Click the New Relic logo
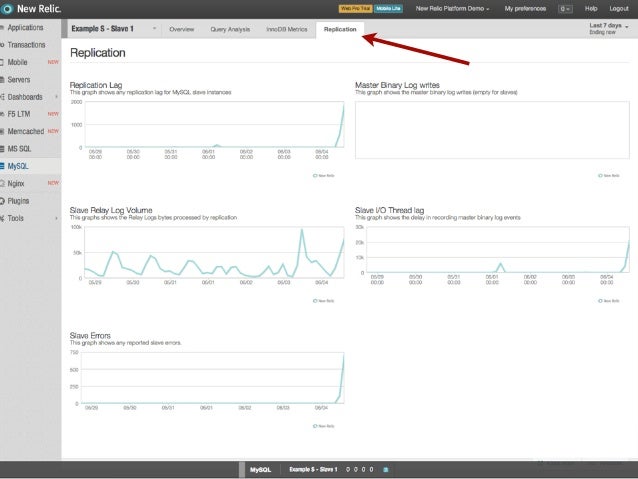Image resolution: width=638 pixels, height=479 pixels. 31,9
